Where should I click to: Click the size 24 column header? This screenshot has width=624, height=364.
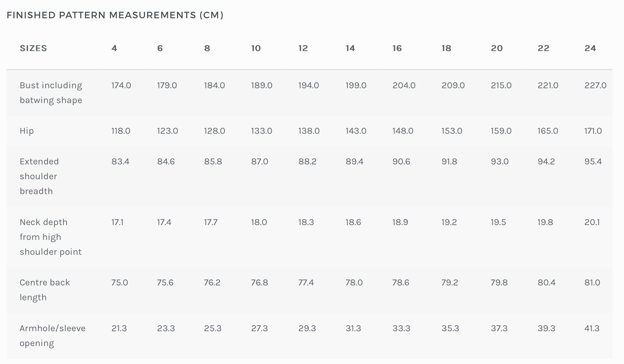click(x=590, y=48)
